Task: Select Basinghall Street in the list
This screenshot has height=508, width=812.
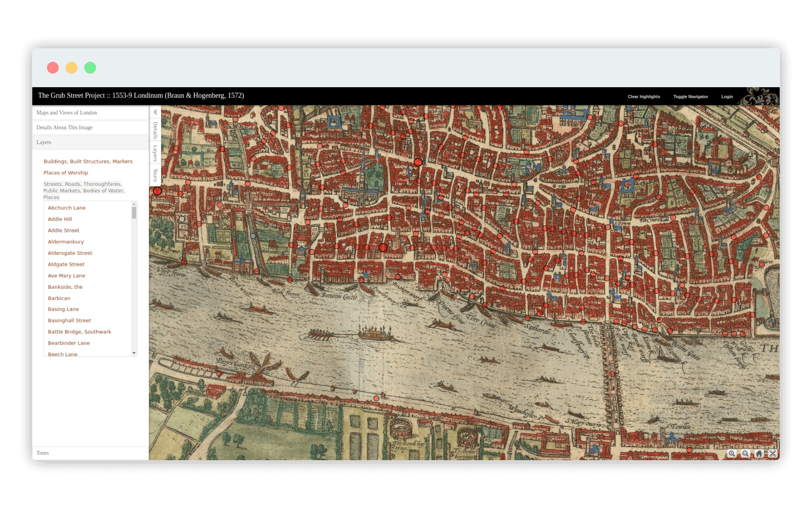Action: (69, 321)
